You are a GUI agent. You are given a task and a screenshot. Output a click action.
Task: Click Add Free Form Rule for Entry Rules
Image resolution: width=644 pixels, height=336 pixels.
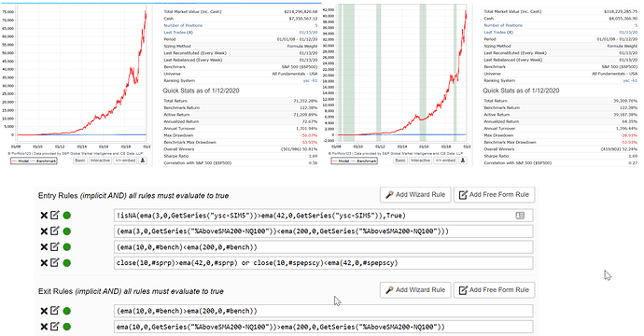[x=494, y=195]
